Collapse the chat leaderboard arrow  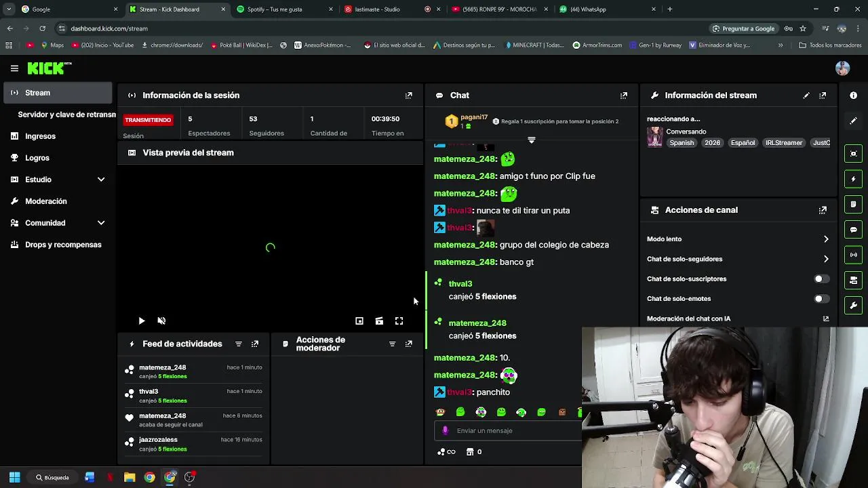pyautogui.click(x=532, y=140)
